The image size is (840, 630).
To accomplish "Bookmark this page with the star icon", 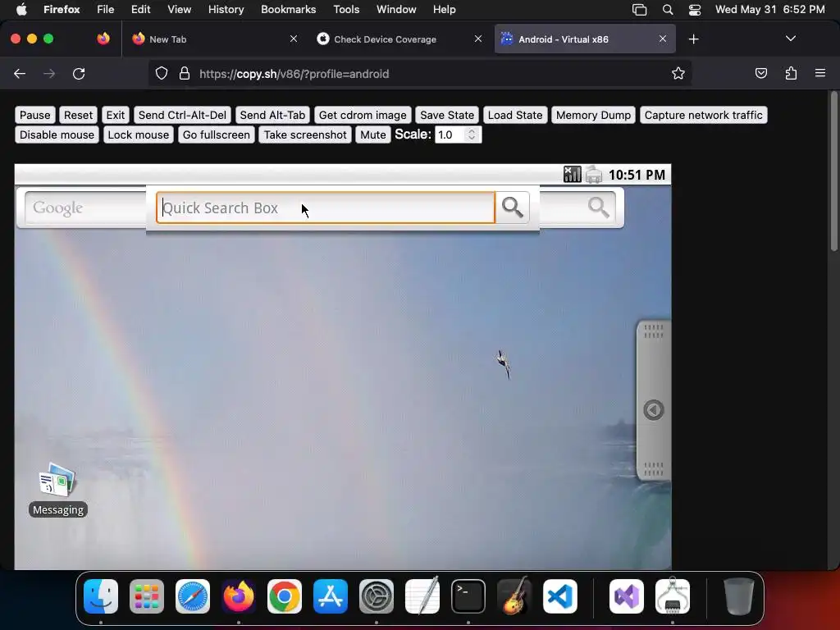I will click(678, 73).
